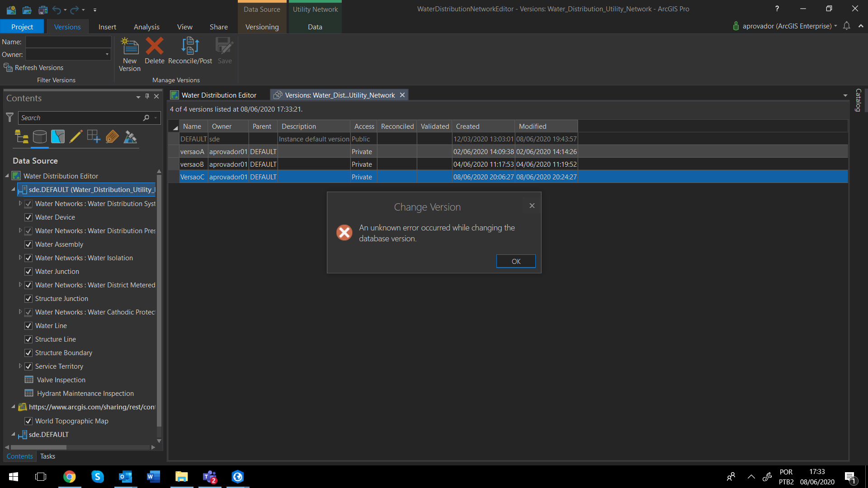Click the Reconcile/Post icon
This screenshot has width=868, height=488.
[190, 47]
